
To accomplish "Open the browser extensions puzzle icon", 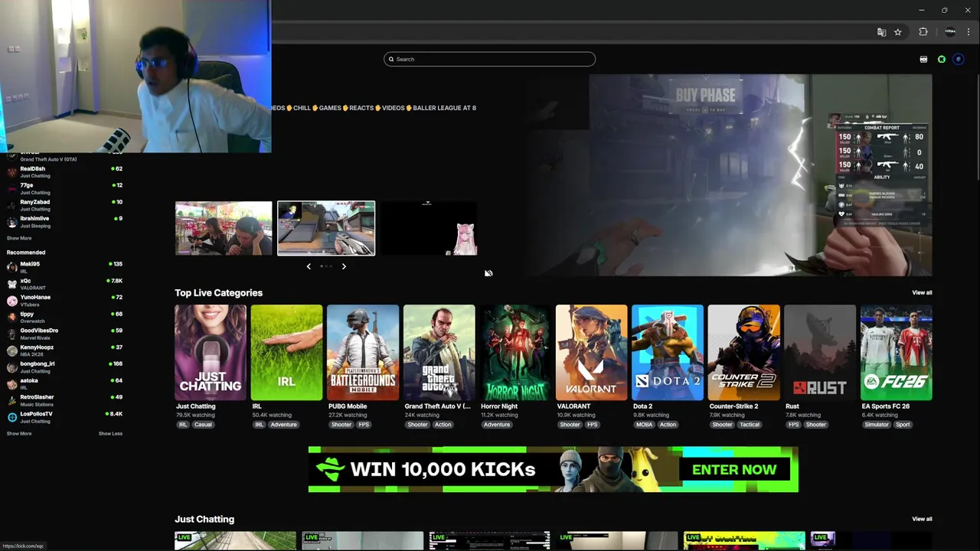I will [x=923, y=31].
